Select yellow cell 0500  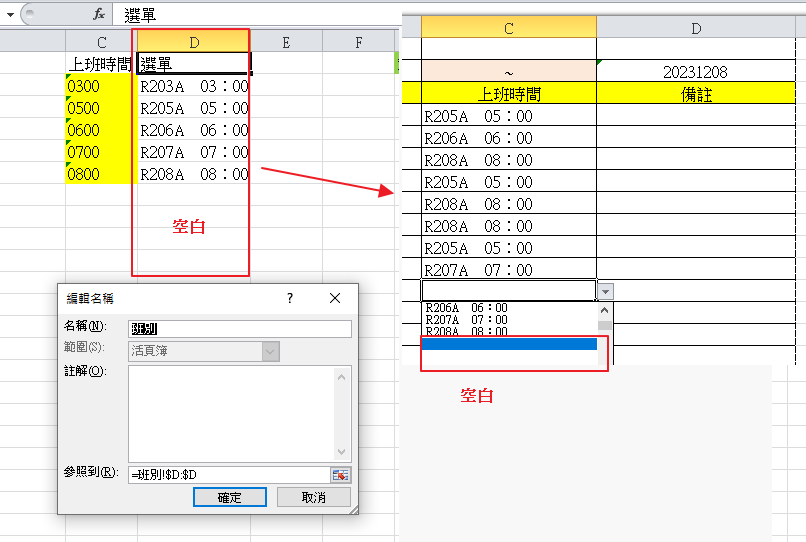[x=101, y=108]
